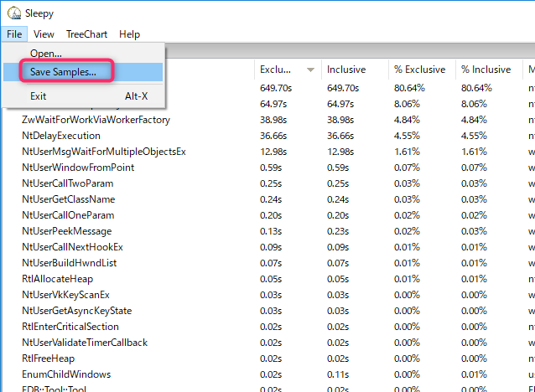Click the 0.59s exclusive cell for NtUserWindowFromPoint
The width and height of the screenshot is (535, 392).
point(271,168)
